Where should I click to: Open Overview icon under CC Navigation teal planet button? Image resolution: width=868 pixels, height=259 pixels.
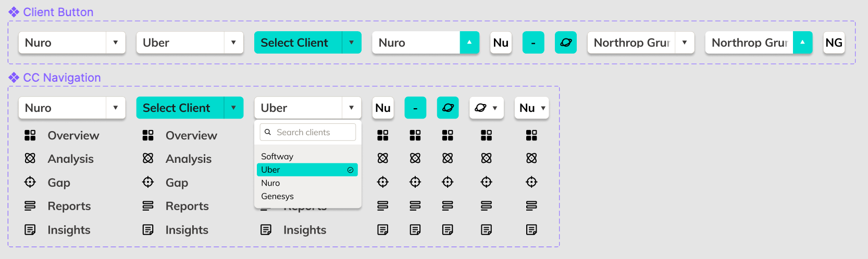[448, 135]
